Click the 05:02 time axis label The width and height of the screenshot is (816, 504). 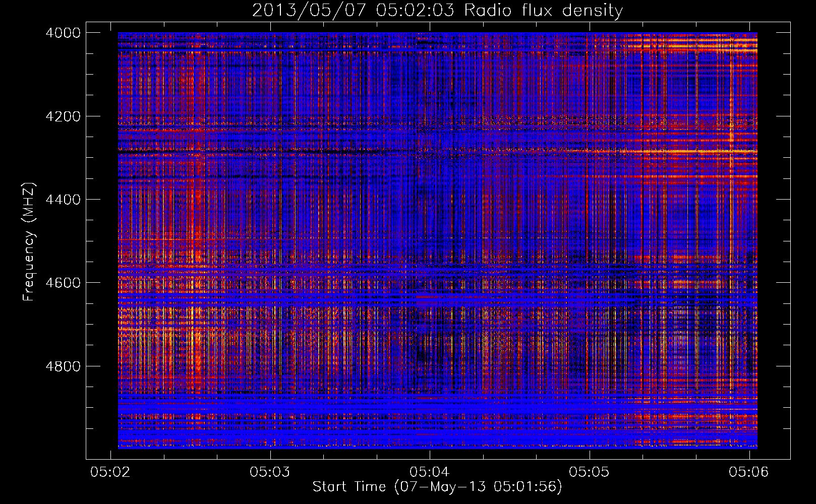(110, 472)
